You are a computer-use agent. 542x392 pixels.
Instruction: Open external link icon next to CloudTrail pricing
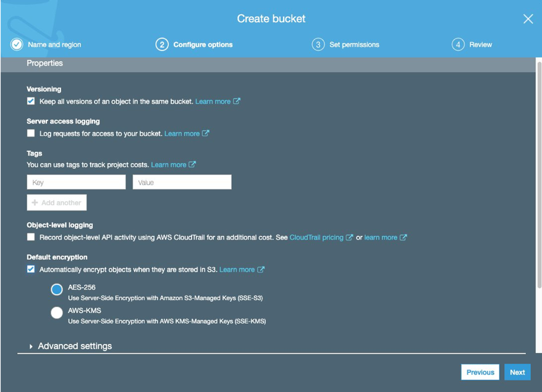[x=349, y=237]
